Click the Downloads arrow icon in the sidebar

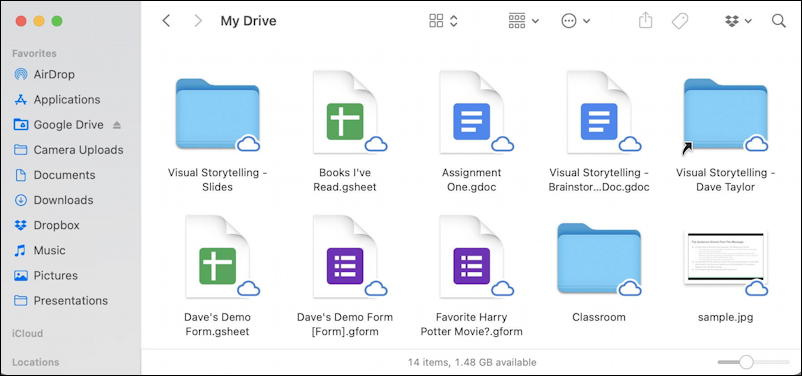[x=21, y=200]
